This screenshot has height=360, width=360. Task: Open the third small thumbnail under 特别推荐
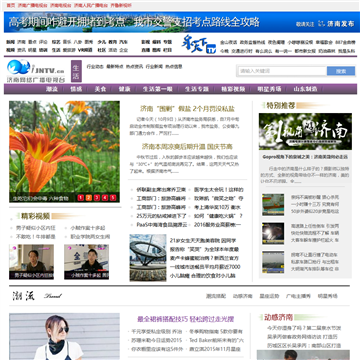tap(273, 262)
